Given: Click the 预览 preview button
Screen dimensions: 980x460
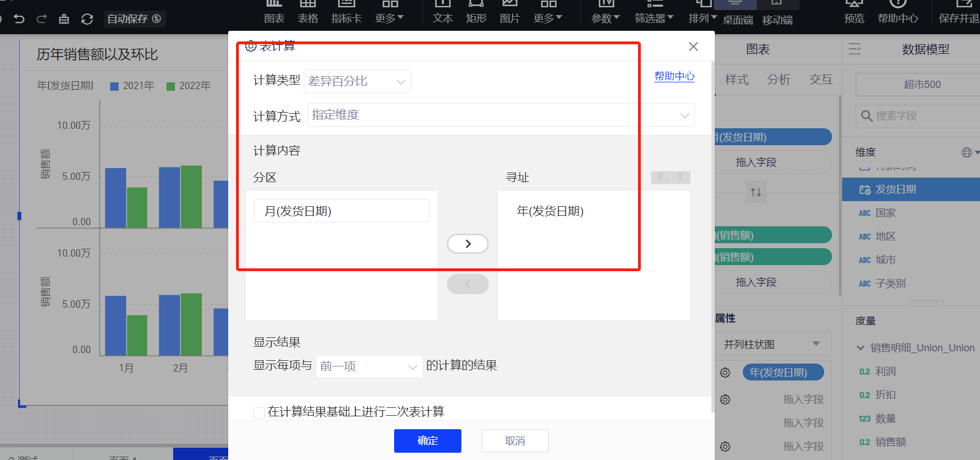Looking at the screenshot, I should [x=854, y=12].
